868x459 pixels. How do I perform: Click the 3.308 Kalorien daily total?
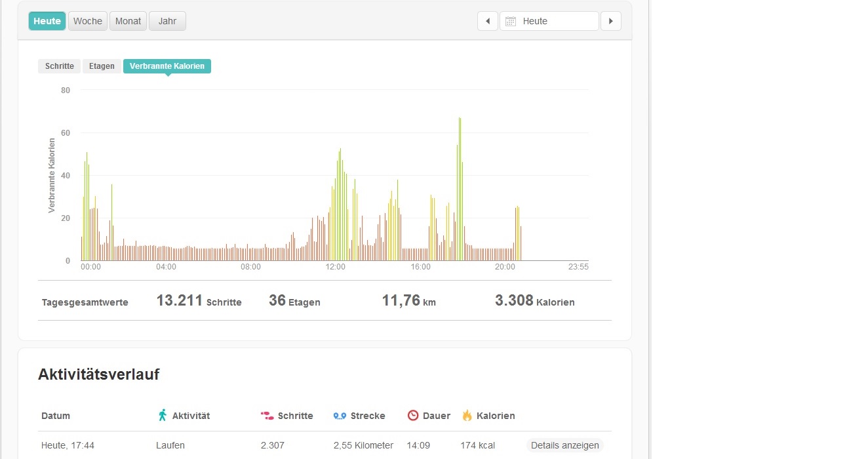pyautogui.click(x=535, y=301)
